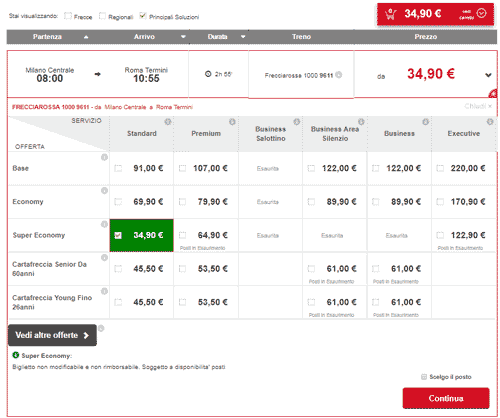The height and width of the screenshot is (418, 500).
Task: Tick the Scelgo il posto checkbox
Action: point(424,377)
